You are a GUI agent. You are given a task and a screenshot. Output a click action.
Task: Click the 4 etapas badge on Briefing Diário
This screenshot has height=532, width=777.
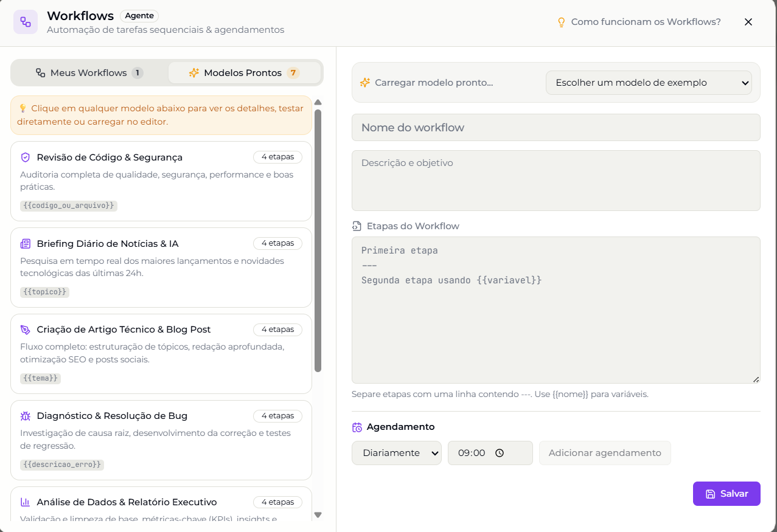pyautogui.click(x=277, y=243)
